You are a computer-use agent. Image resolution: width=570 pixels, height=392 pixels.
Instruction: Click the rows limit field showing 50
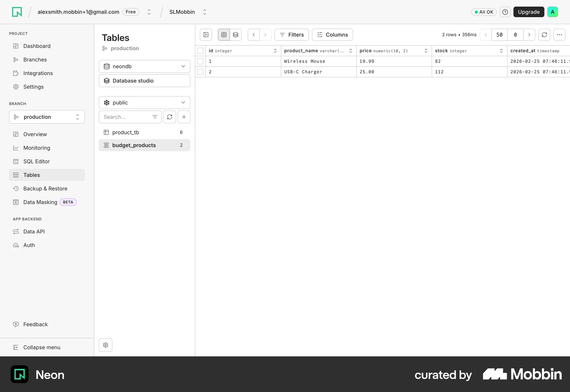coord(499,35)
